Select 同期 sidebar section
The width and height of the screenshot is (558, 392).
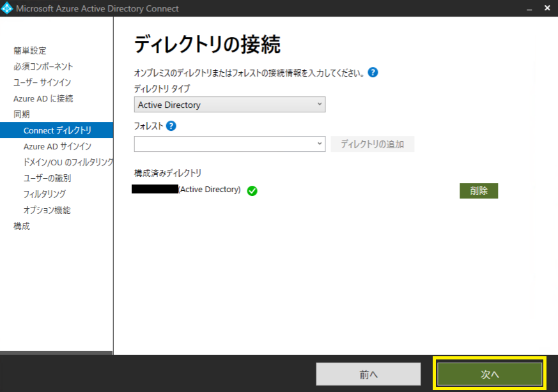[22, 114]
